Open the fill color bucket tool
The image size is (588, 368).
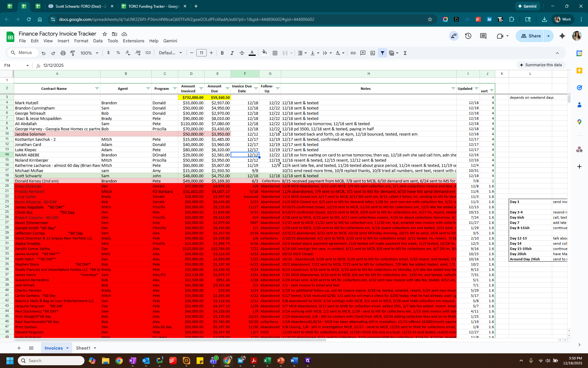pos(265,53)
